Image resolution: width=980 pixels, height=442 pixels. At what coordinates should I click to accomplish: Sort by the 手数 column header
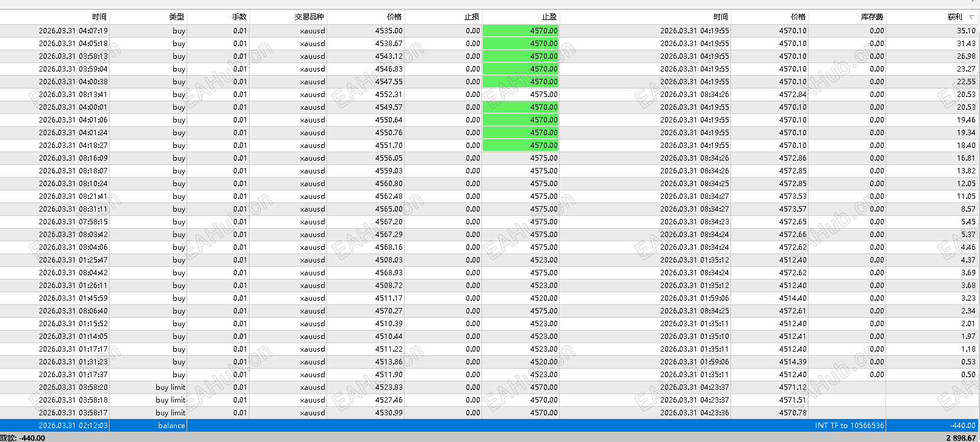tap(239, 17)
